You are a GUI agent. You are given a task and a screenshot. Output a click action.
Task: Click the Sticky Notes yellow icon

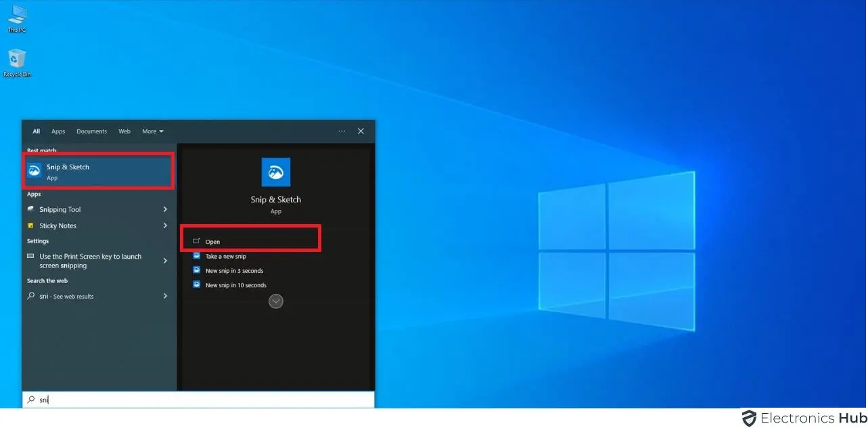[x=30, y=226]
